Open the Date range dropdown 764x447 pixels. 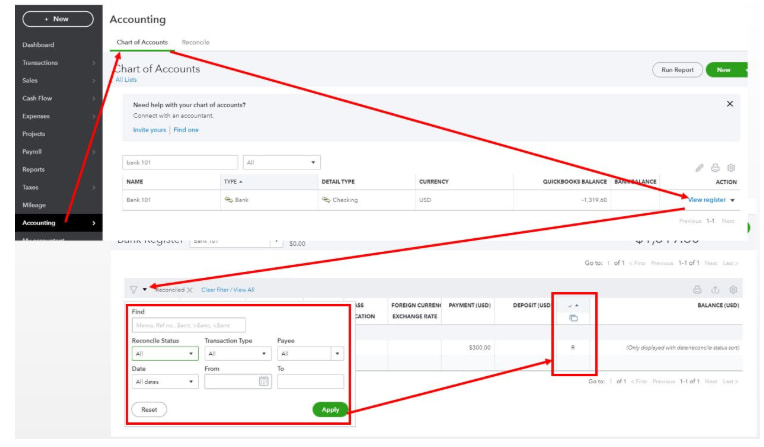point(165,382)
